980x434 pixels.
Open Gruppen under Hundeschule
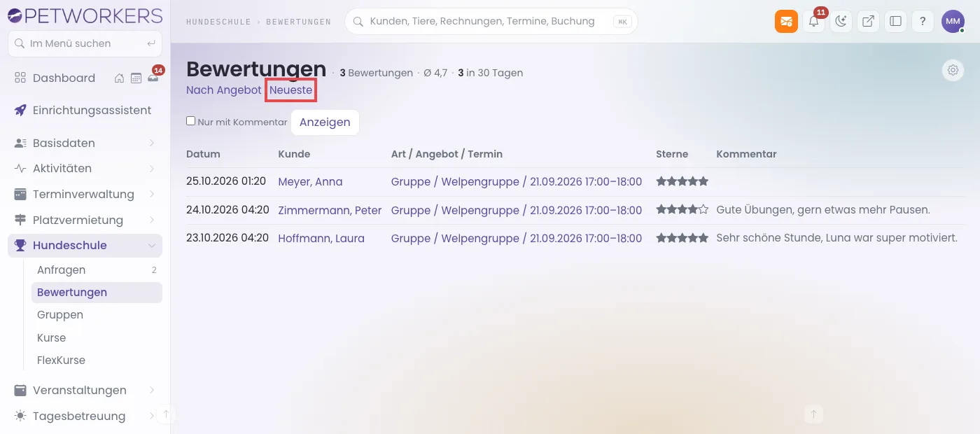point(97,314)
